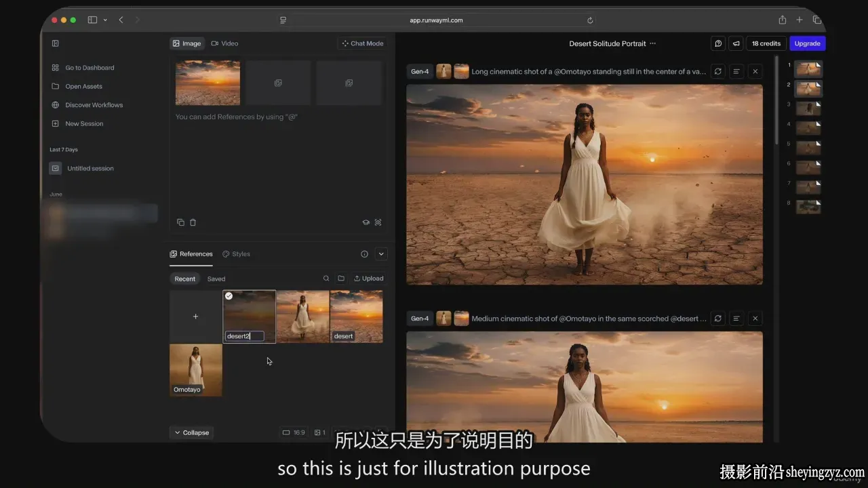
Task: Click desert reference chip on Long cinematic shot
Action: pos(461,71)
